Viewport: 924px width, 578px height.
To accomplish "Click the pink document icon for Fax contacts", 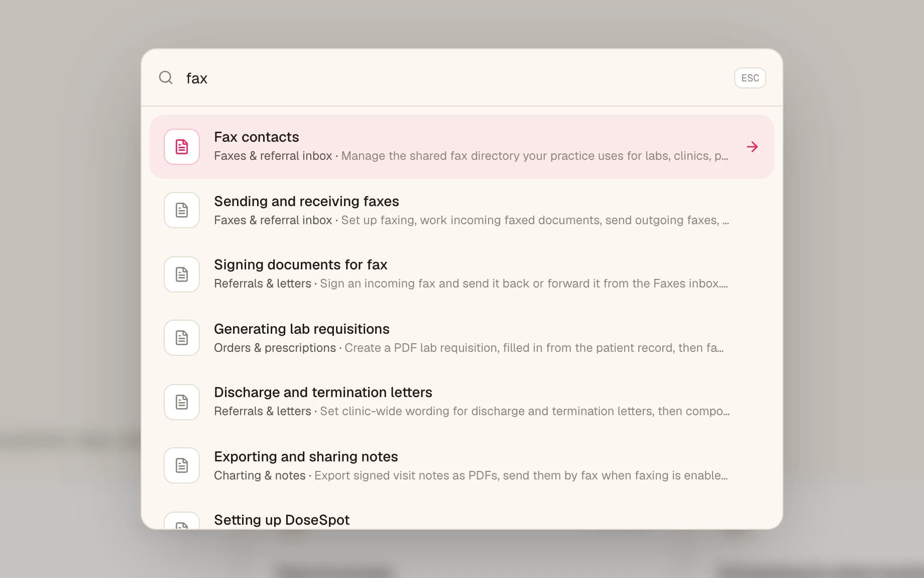I will click(182, 147).
